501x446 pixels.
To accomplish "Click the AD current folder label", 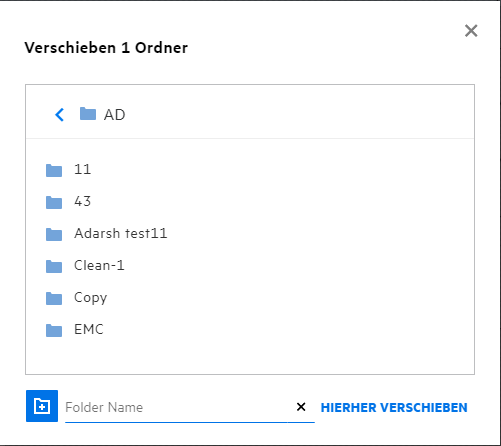I will (115, 115).
